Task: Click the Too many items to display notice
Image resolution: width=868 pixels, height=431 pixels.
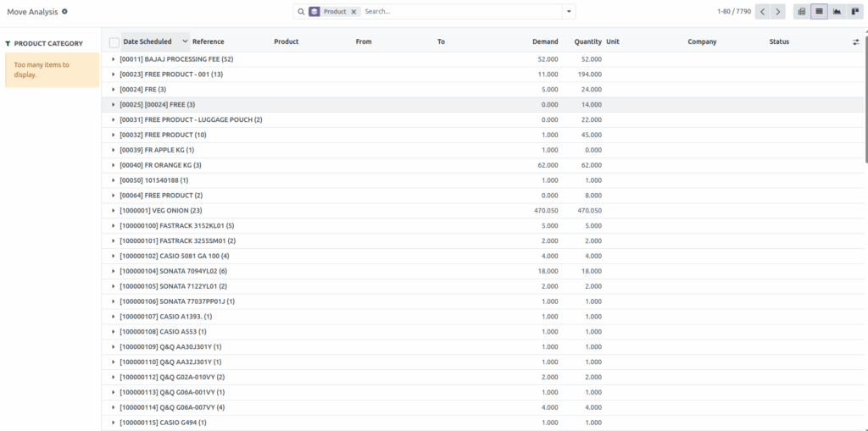Action: pyautogui.click(x=52, y=69)
